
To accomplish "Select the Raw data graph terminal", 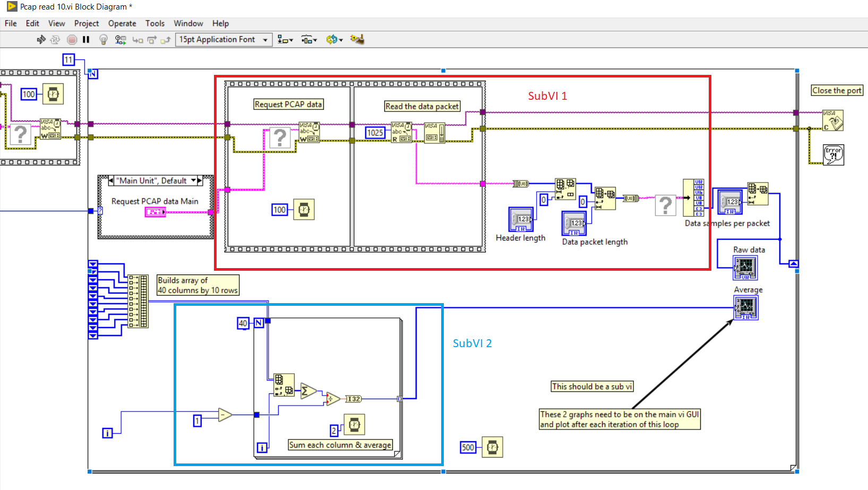I will point(745,268).
